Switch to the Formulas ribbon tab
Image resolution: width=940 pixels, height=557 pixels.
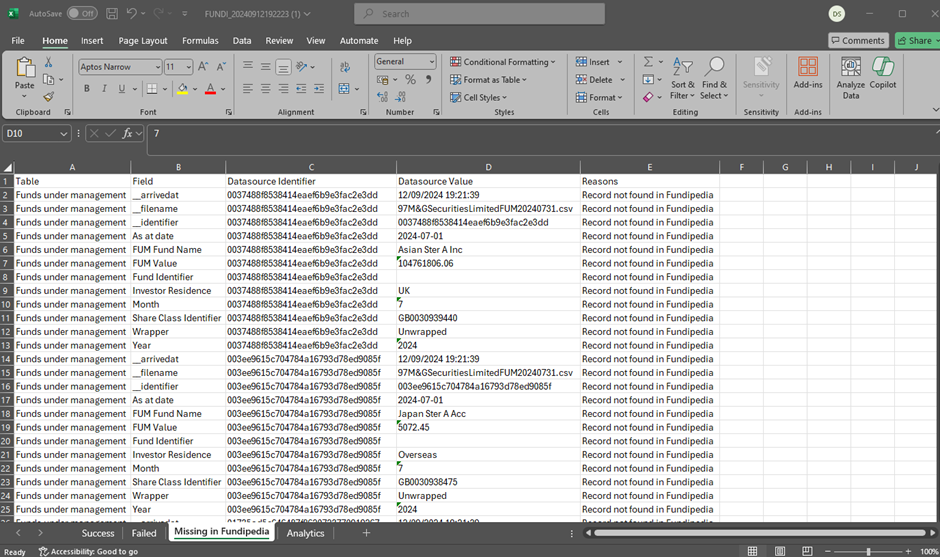(x=200, y=41)
